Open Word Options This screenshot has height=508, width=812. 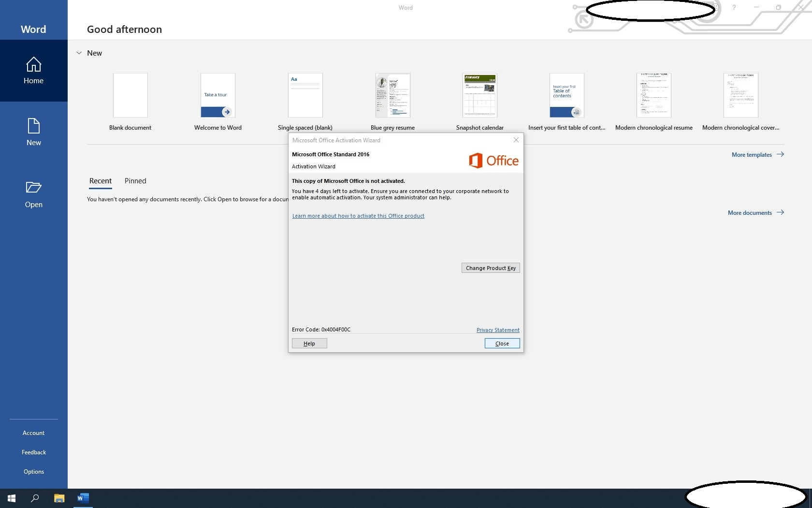33,472
